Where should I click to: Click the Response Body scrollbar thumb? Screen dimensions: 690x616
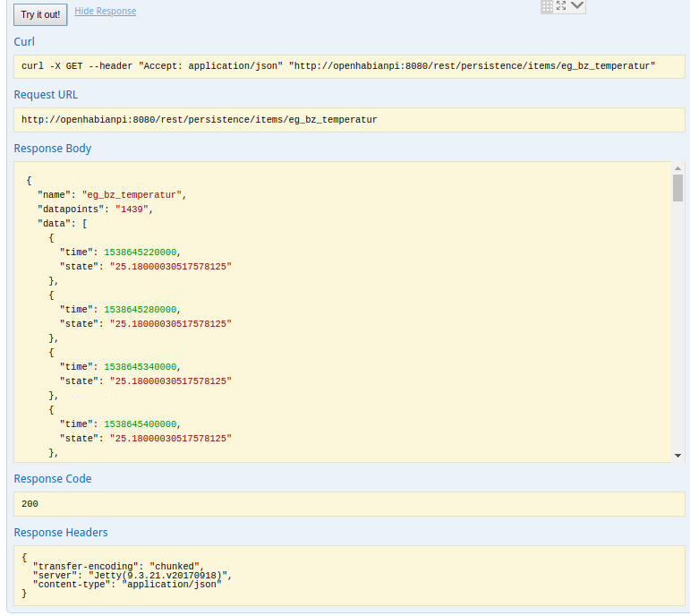pyautogui.click(x=677, y=188)
